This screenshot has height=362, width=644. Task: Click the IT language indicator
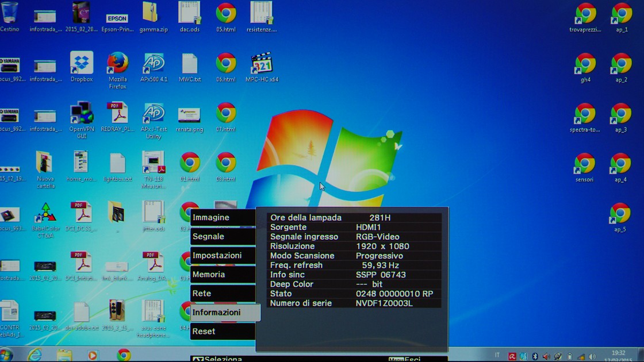click(497, 355)
